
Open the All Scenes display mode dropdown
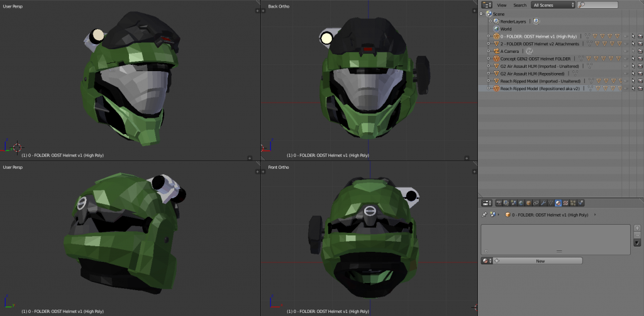(x=553, y=5)
